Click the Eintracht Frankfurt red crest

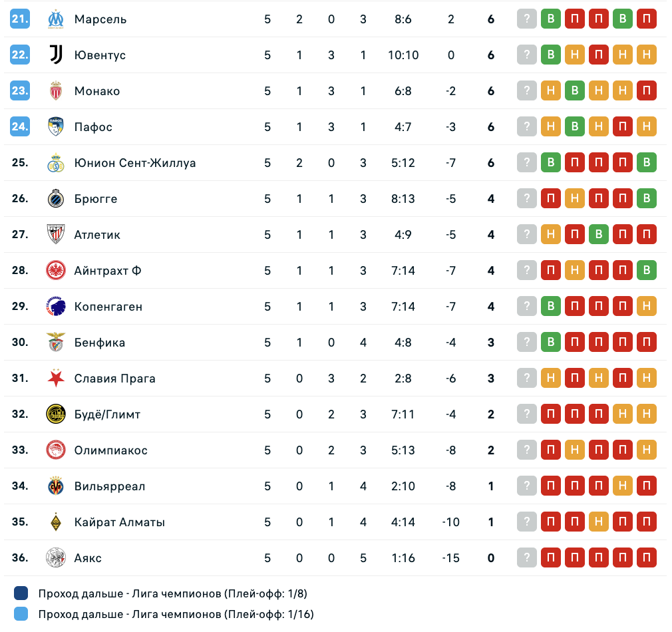pos(55,271)
